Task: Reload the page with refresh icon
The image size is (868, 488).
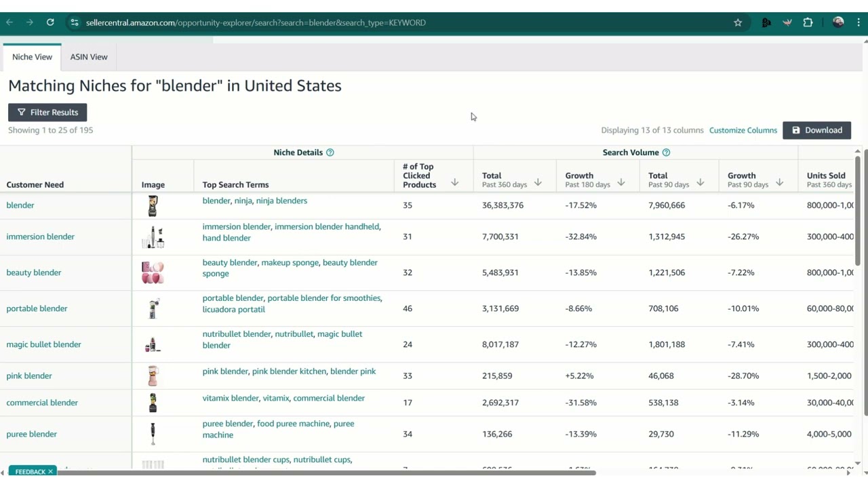Action: click(50, 22)
